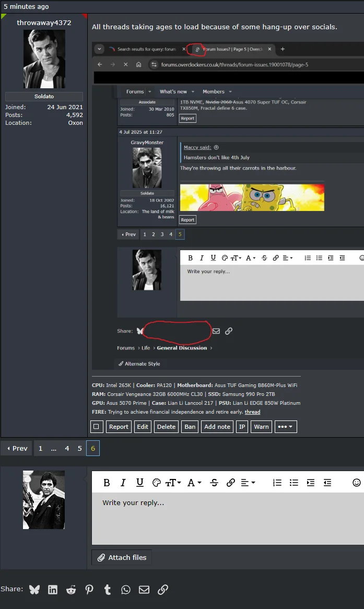Share thread on Bluesky in the page footer

coord(34,590)
